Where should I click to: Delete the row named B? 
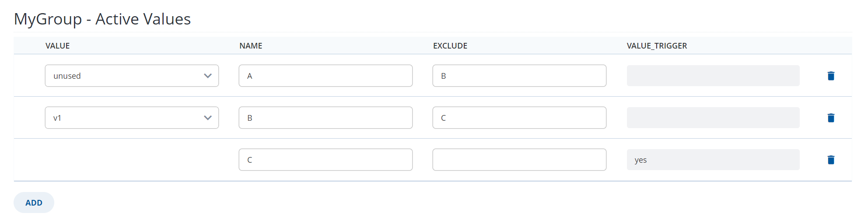[831, 118]
